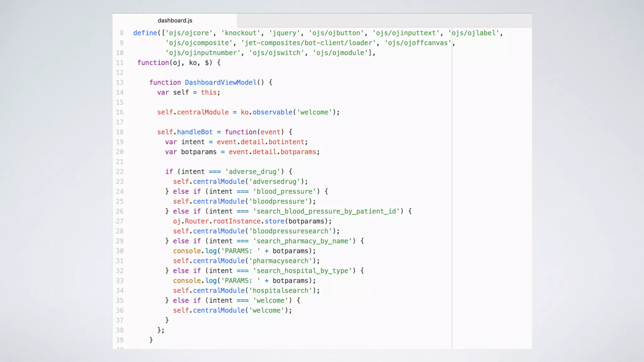Click empty tab bar area beside dashboard.js
Image resolution: width=644 pixels, height=362 pixels.
384,20
